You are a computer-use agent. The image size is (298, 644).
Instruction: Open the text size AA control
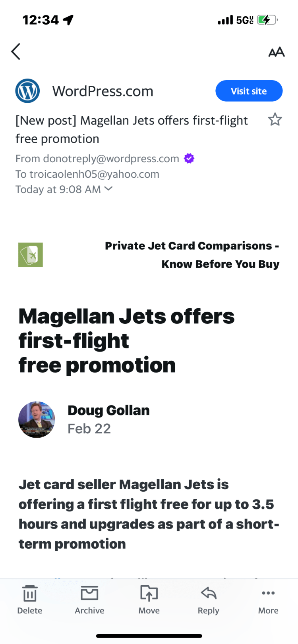(x=276, y=52)
